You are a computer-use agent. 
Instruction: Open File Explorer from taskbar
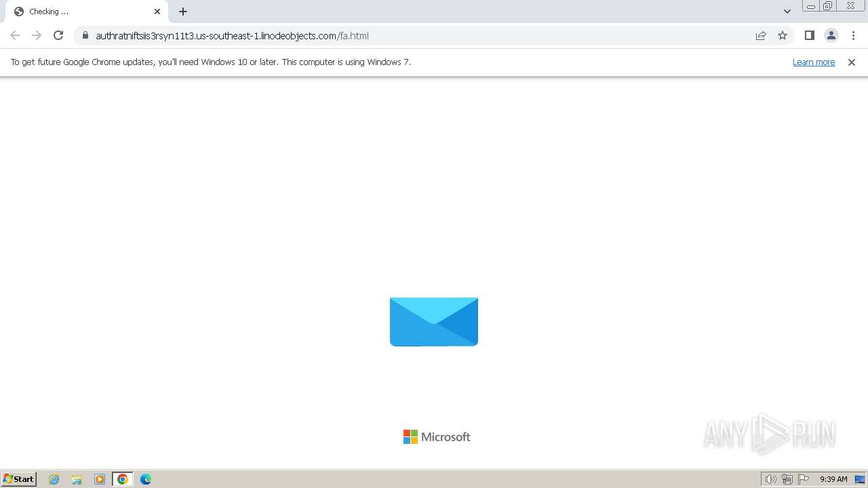[77, 479]
